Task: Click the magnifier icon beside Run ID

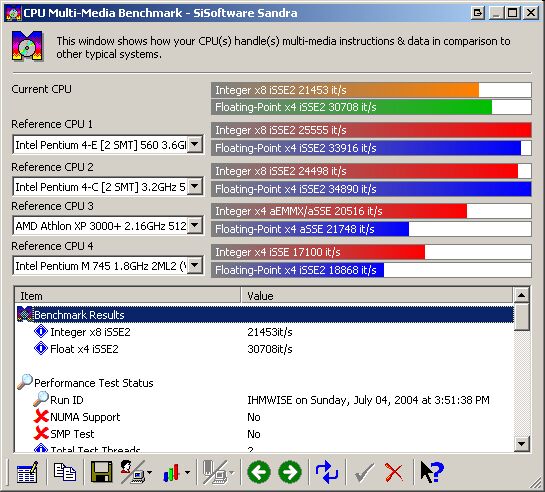Action: [x=41, y=399]
